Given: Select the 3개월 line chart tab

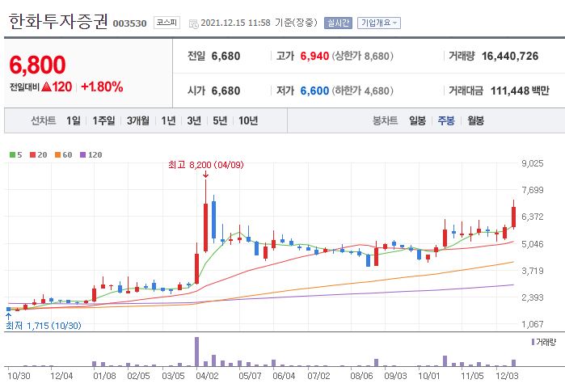Looking at the screenshot, I should pyautogui.click(x=138, y=120).
